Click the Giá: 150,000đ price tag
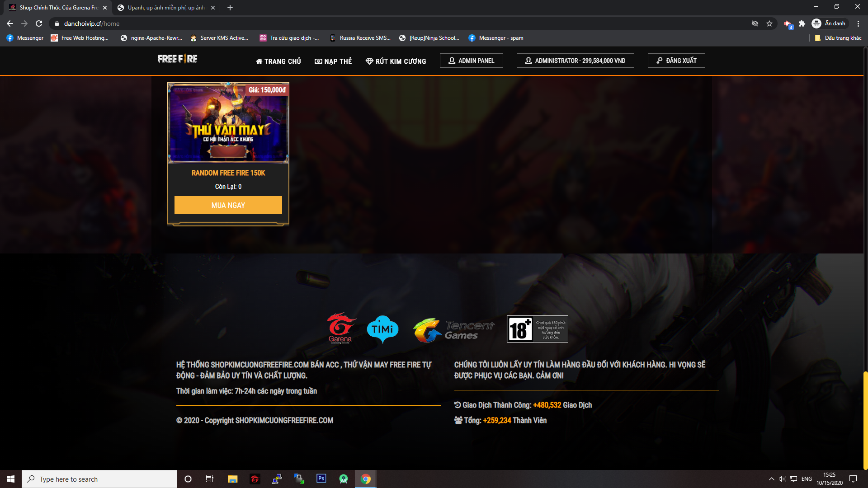 click(267, 90)
